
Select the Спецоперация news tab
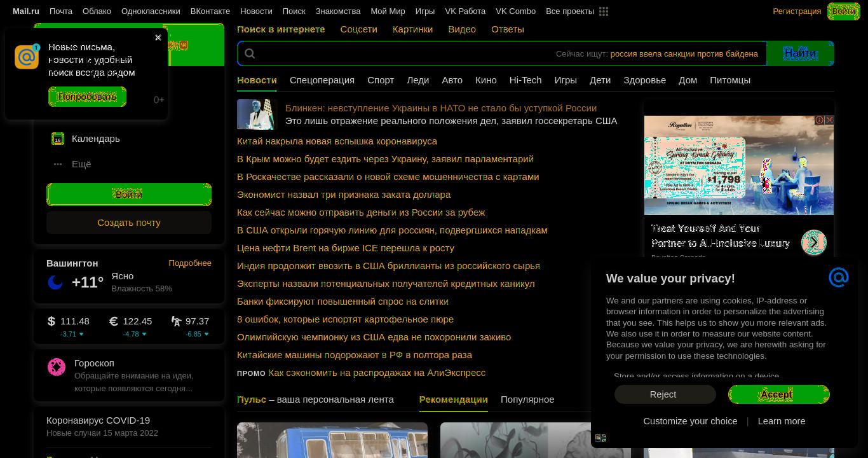click(322, 80)
